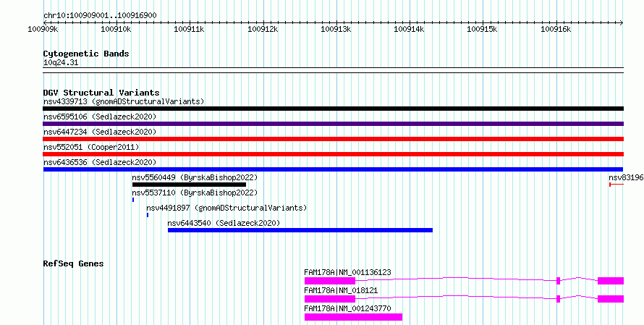Viewport: 644px width, 325px height.
Task: Click the 100912k ruler tick label
Action: pyautogui.click(x=263, y=30)
